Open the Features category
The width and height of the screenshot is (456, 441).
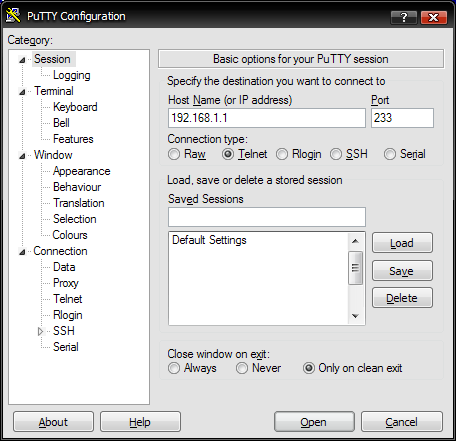click(73, 139)
